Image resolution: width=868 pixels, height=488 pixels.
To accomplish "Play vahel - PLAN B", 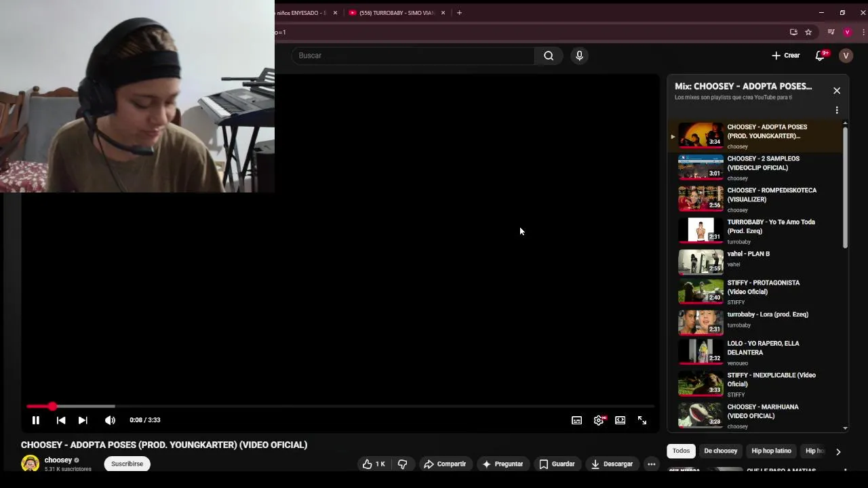I will 755,261.
